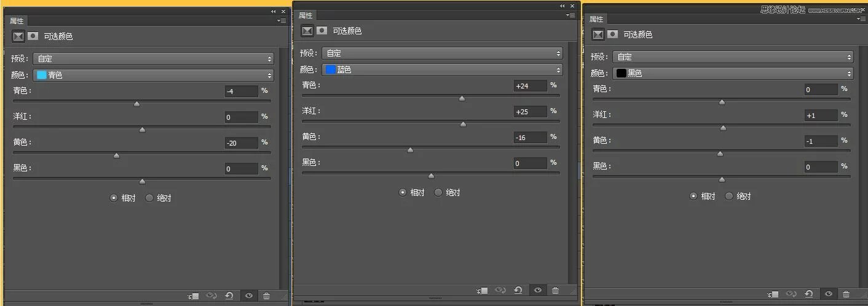868x306 pixels.
Task: Open the 颜色 dropdown showing 青色
Action: pyautogui.click(x=153, y=75)
